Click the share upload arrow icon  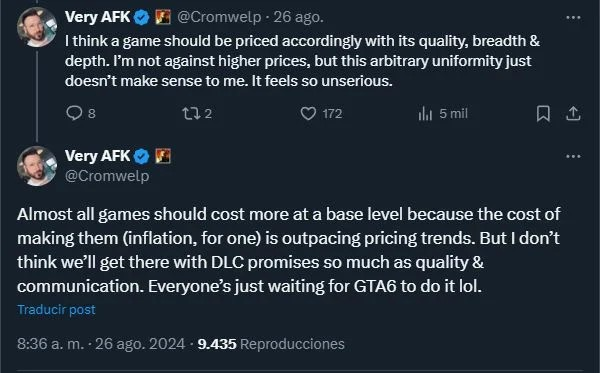[x=573, y=114]
